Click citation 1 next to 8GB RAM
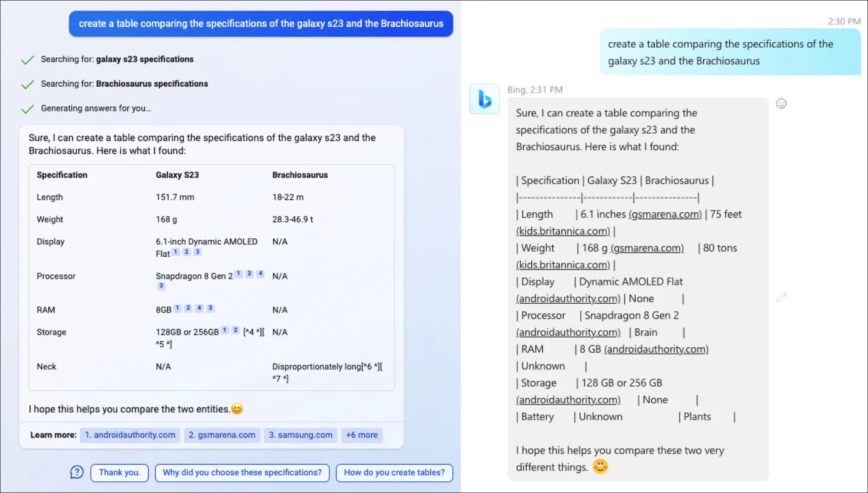The width and height of the screenshot is (868, 493). point(178,308)
